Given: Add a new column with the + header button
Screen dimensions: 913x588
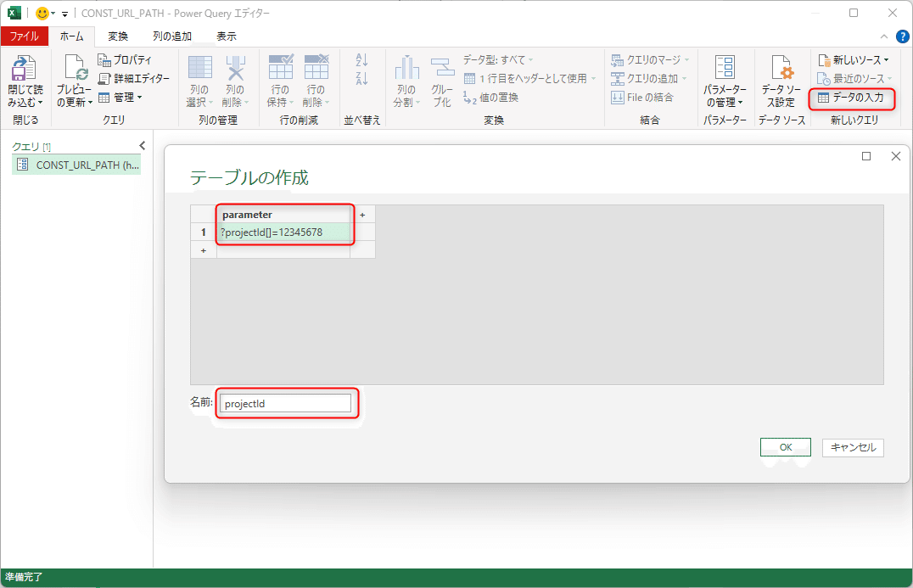Looking at the screenshot, I should (x=362, y=215).
